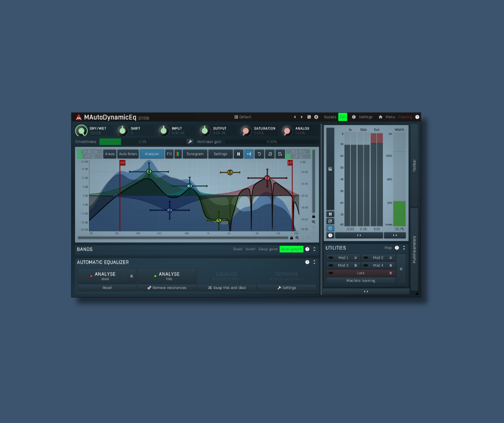Open analyzer Settings button

coord(220,154)
